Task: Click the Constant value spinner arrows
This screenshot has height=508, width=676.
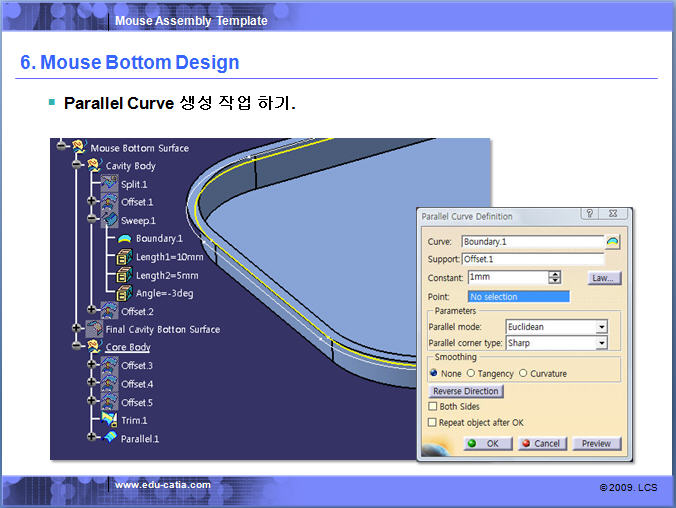Action: click(555, 277)
